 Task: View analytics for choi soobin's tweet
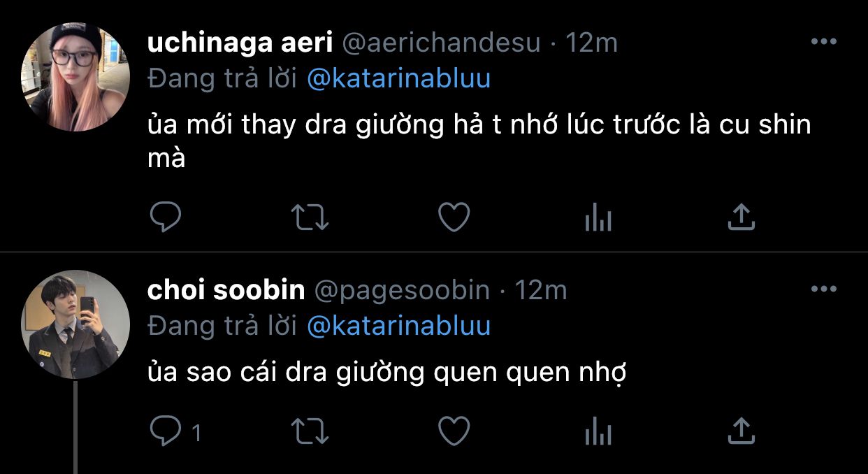point(598,432)
